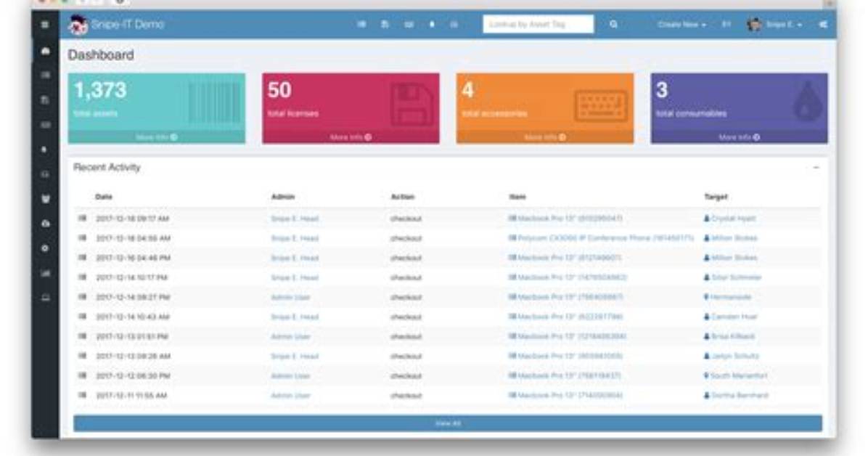Open Accessories from sidebar keyboard icon

point(46,125)
